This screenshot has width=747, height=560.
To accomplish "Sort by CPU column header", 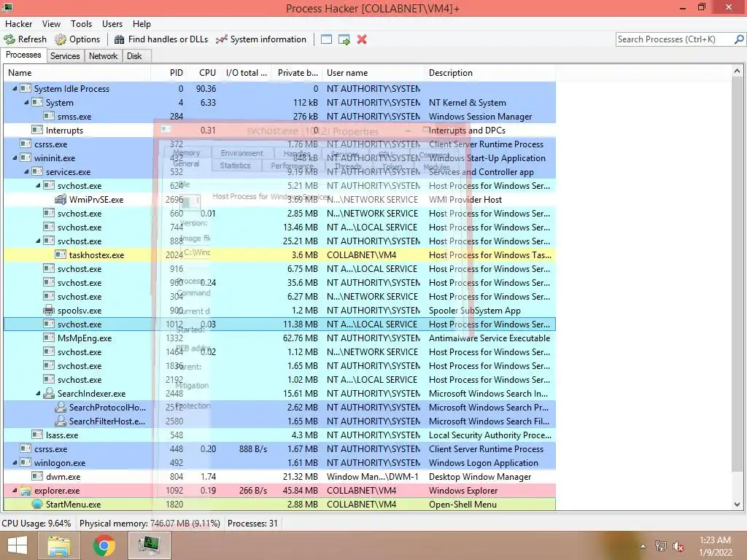I will (203, 73).
